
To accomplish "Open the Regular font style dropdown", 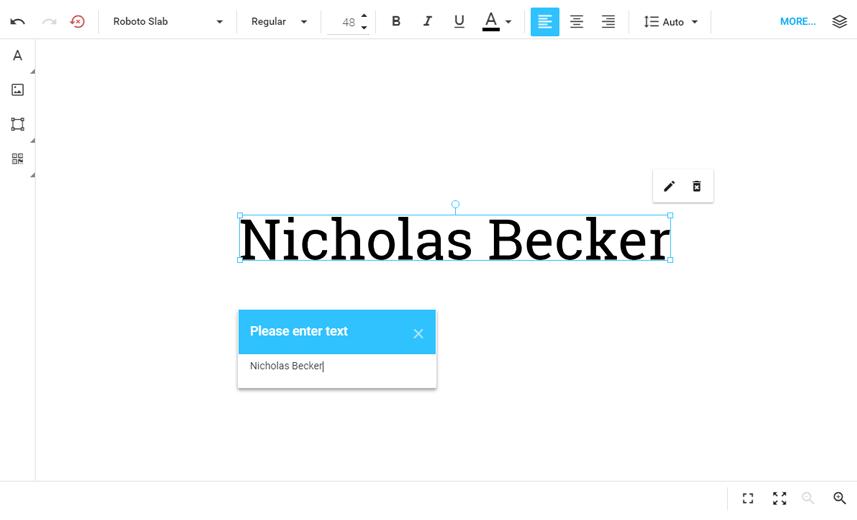I will pyautogui.click(x=279, y=22).
